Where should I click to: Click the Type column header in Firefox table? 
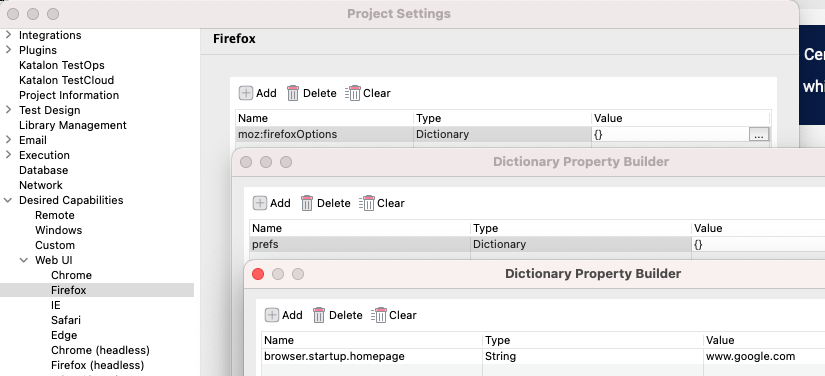point(502,118)
